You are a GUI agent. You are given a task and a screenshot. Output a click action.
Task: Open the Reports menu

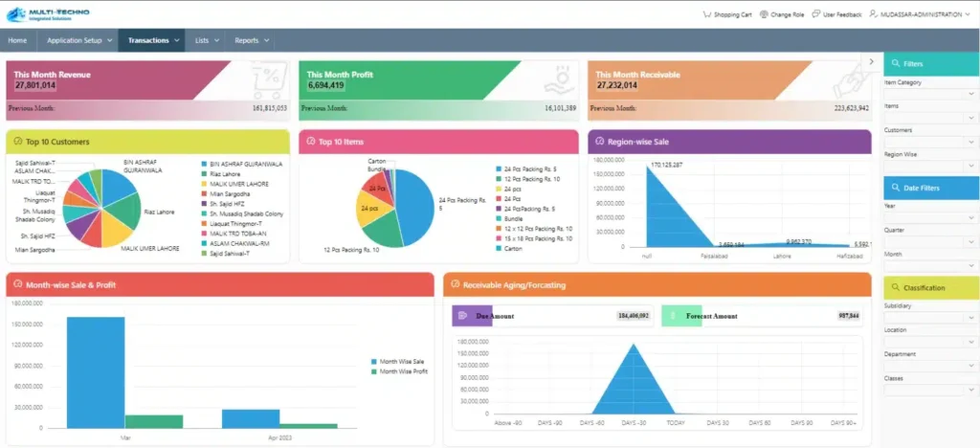pos(251,40)
